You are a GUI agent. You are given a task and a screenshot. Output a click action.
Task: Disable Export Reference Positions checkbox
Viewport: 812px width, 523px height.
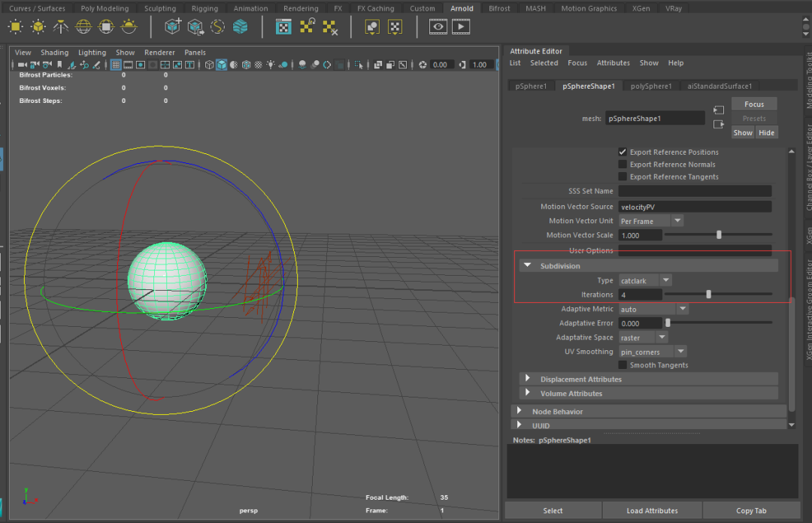coord(623,152)
